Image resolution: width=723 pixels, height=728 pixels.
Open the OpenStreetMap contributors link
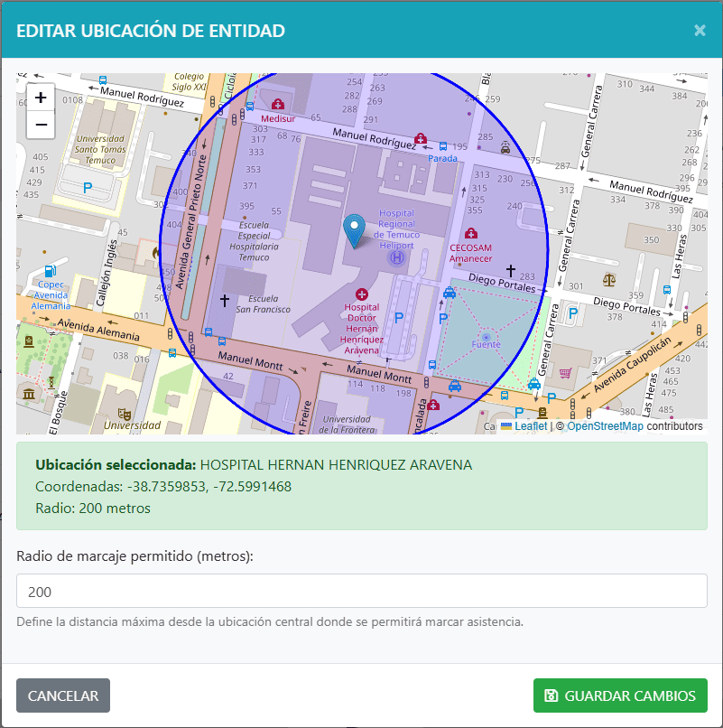click(x=605, y=426)
